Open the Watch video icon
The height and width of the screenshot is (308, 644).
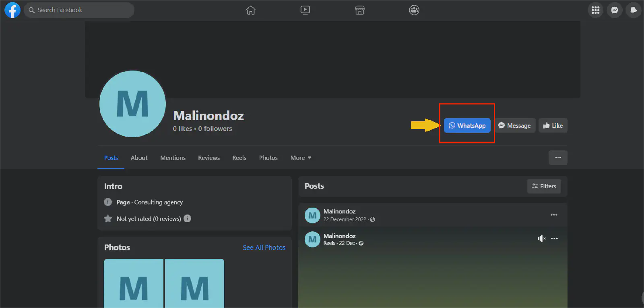tap(305, 10)
